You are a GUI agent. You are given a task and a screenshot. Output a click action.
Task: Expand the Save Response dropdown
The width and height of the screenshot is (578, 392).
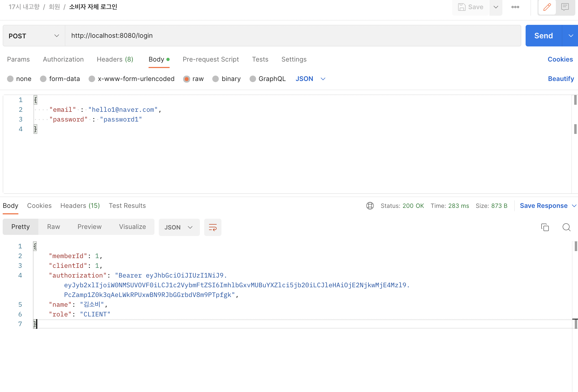[x=574, y=206]
